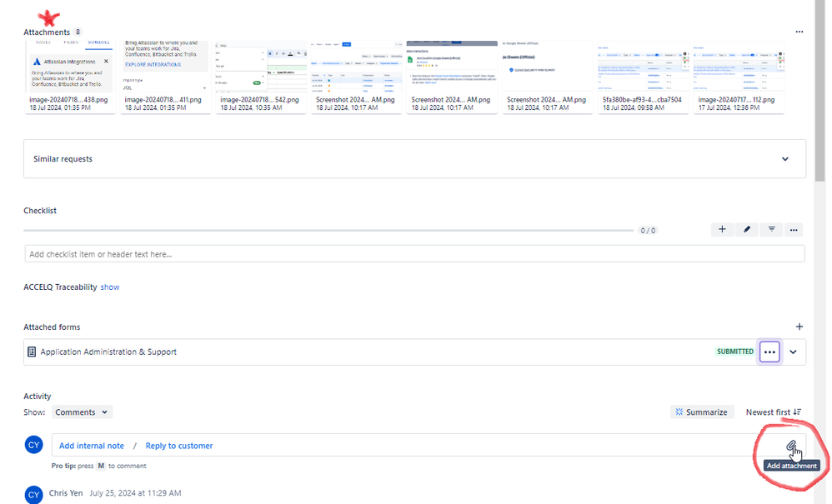The height and width of the screenshot is (504, 832).
Task: Show ACCELQ Traceability details
Action: pyautogui.click(x=110, y=287)
